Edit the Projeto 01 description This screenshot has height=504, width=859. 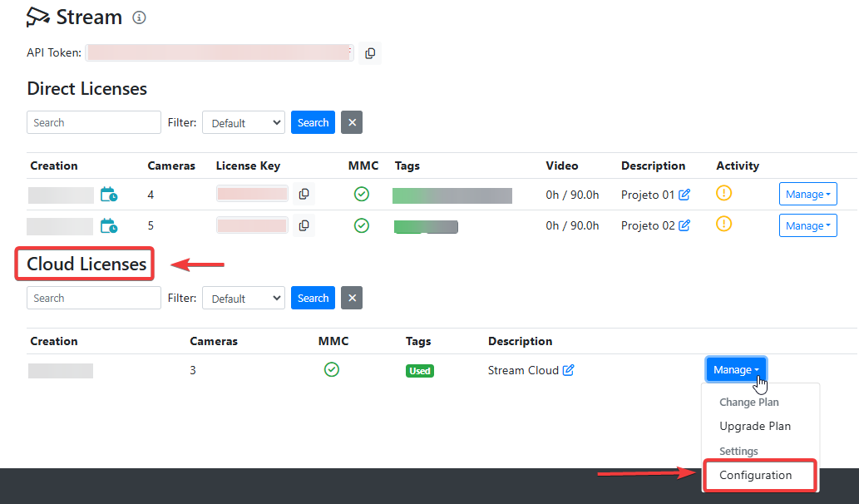pyautogui.click(x=684, y=195)
